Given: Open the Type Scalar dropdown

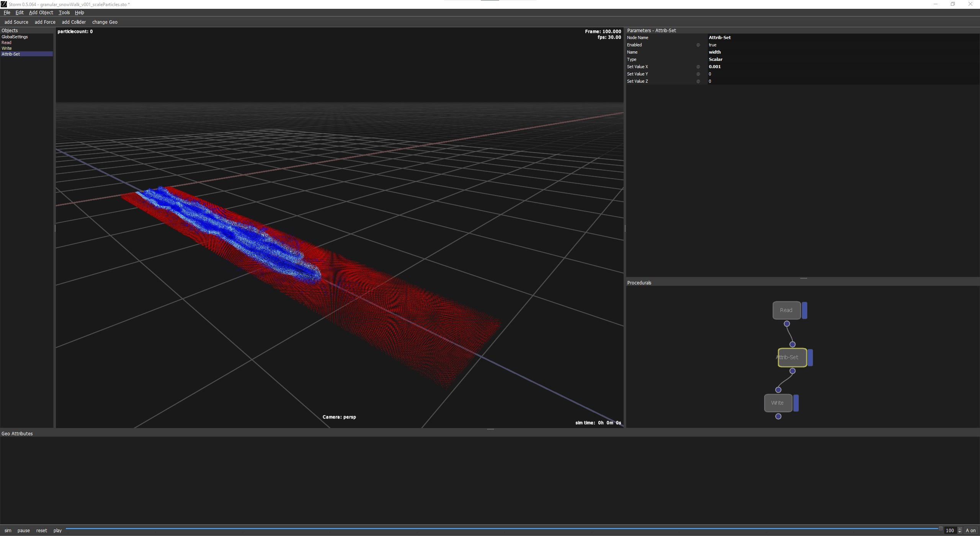Looking at the screenshot, I should pos(715,59).
